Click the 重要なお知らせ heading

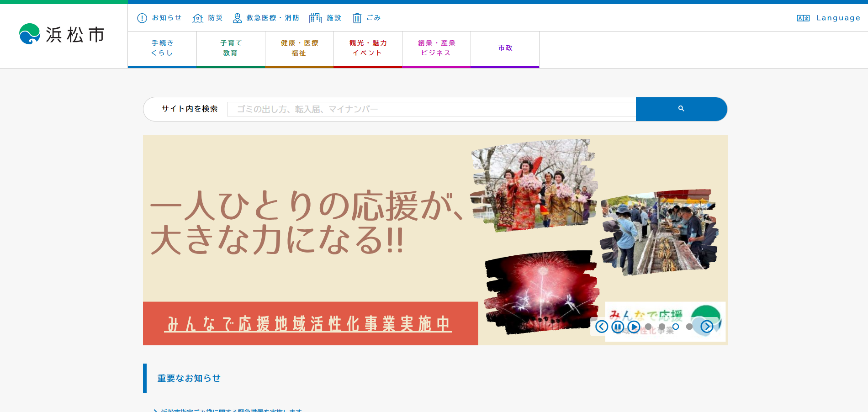189,378
